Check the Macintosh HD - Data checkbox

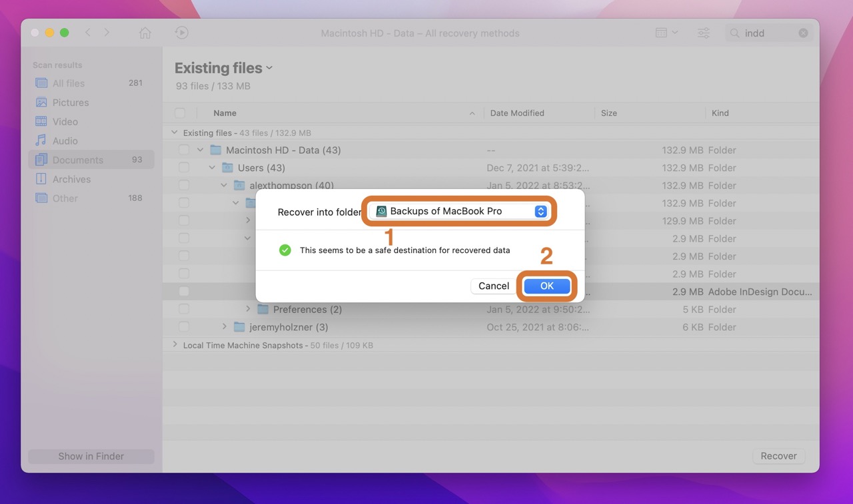[184, 150]
